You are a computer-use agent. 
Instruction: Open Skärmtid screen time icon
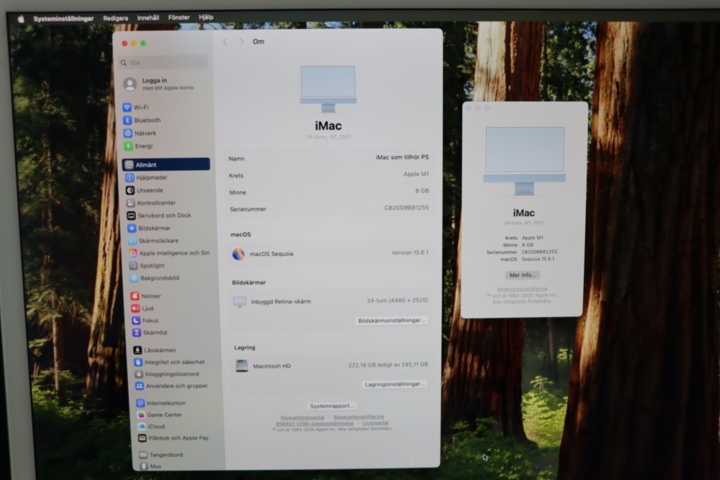(x=136, y=333)
